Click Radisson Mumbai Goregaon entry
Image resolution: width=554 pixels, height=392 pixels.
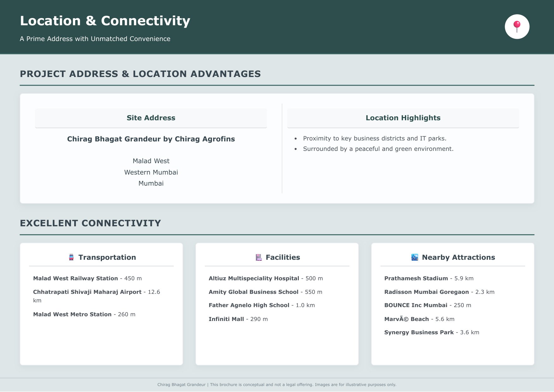point(439,292)
